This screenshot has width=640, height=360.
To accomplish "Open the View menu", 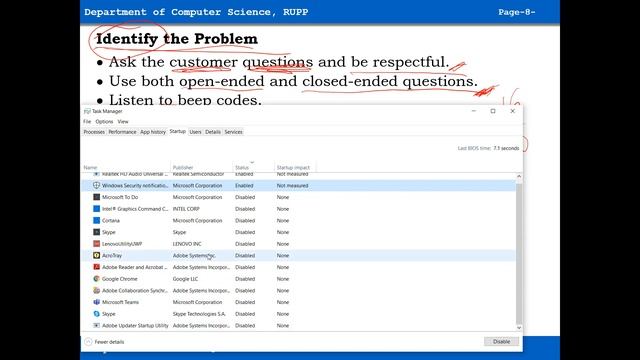I will point(123,122).
